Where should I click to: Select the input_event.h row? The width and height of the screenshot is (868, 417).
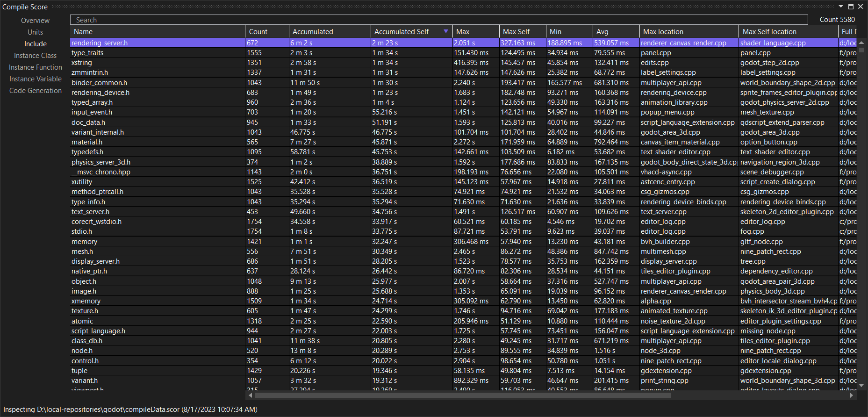pyautogui.click(x=464, y=112)
